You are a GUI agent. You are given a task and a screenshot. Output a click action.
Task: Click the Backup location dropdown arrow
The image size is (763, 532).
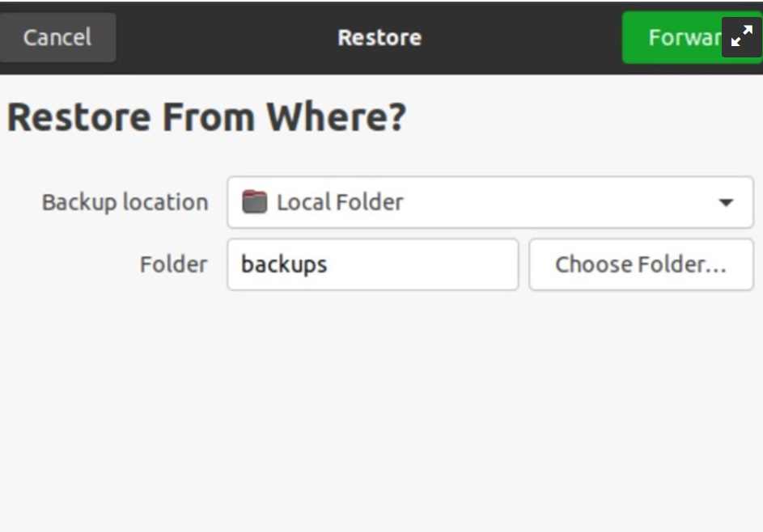click(726, 202)
